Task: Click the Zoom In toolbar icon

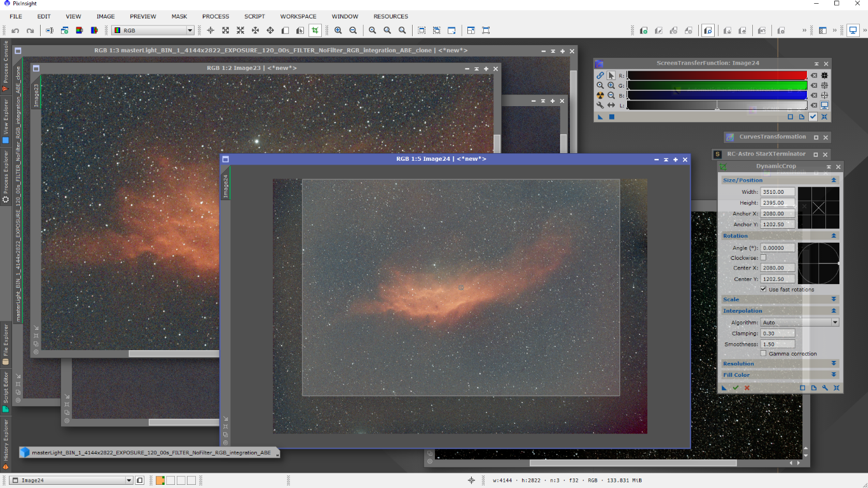Action: click(x=338, y=30)
